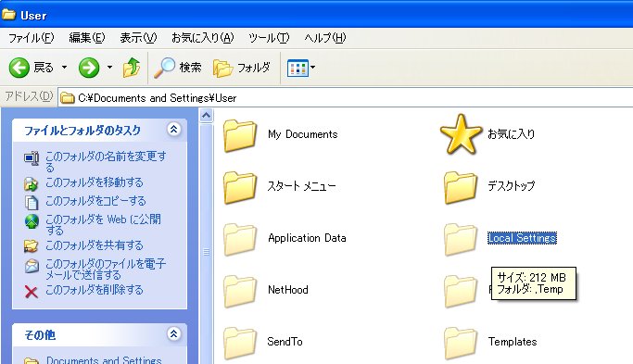Click the rename task icon

pyautogui.click(x=32, y=158)
